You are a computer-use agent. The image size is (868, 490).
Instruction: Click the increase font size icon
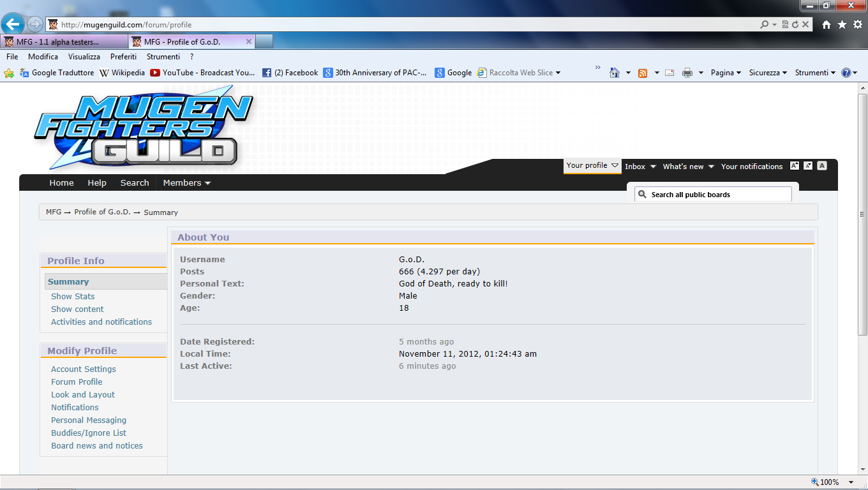795,166
